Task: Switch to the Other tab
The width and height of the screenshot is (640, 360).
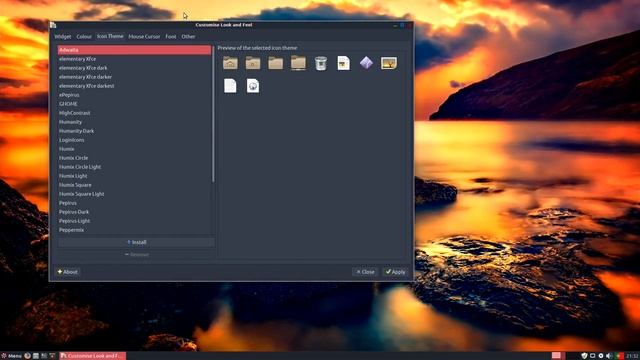Action: [188, 36]
